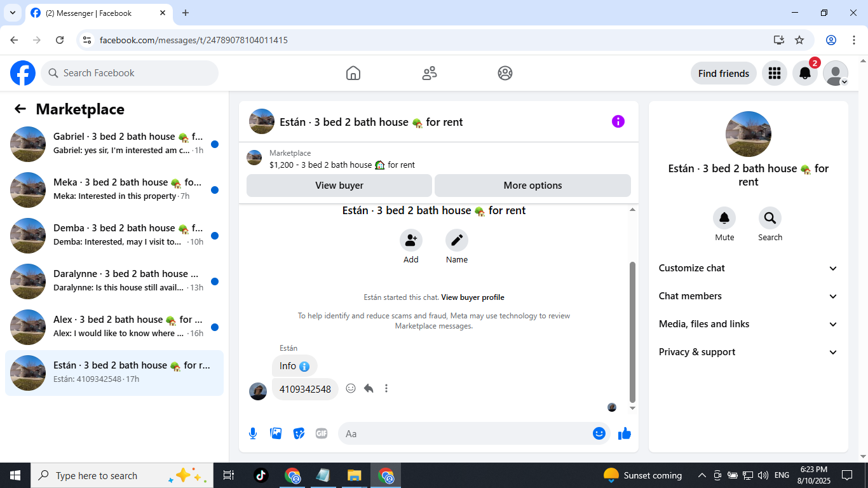The image size is (868, 488).
Task: Open the View buyer profile link
Action: pos(473,297)
